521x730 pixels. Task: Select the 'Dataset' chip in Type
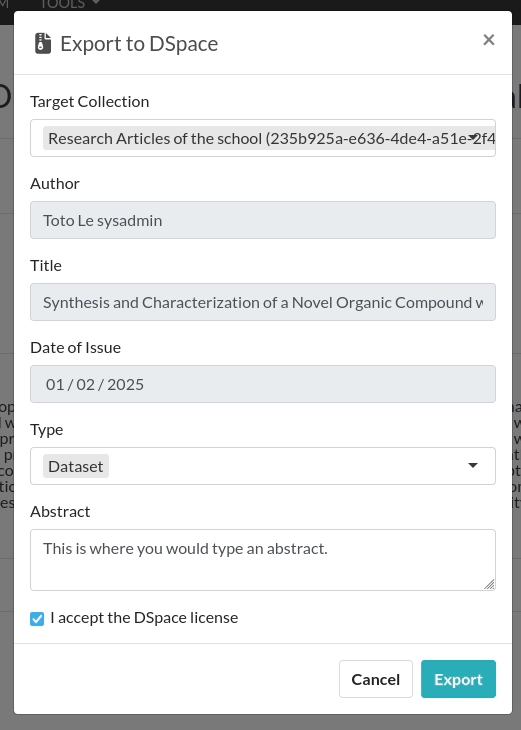click(76, 466)
